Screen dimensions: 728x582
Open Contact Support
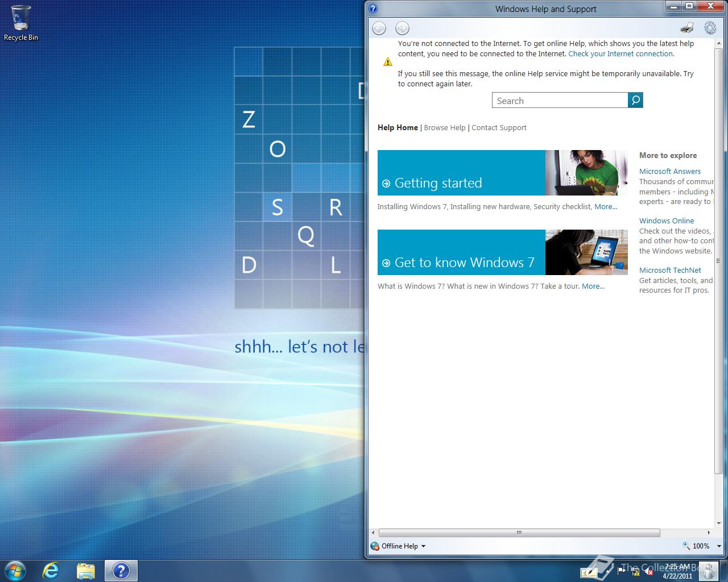click(499, 128)
